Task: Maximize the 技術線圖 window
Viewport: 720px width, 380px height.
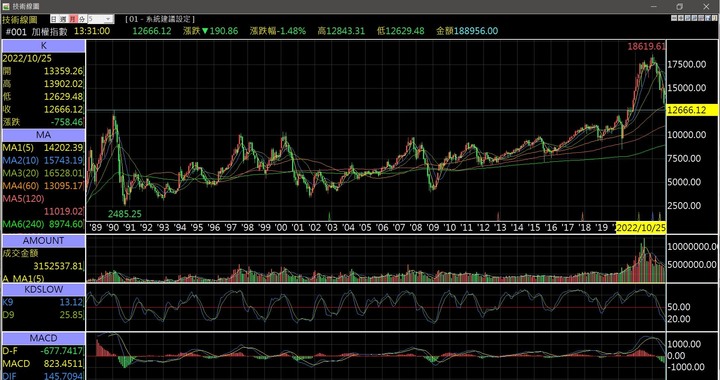Action: (x=680, y=6)
